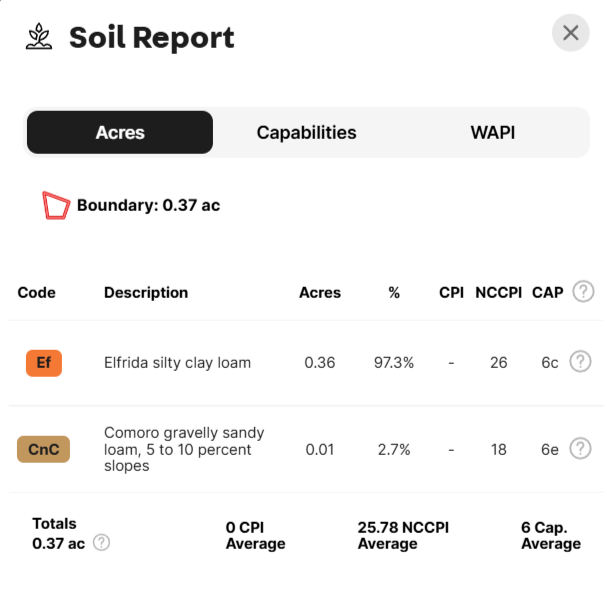Select Comoro gravelly sandy loam description

(x=184, y=449)
